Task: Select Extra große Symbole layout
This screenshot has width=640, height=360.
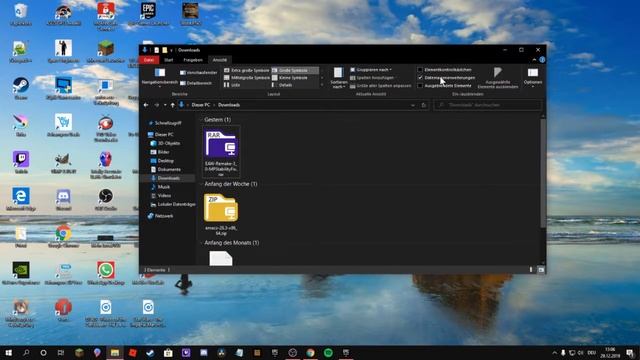Action: point(247,70)
